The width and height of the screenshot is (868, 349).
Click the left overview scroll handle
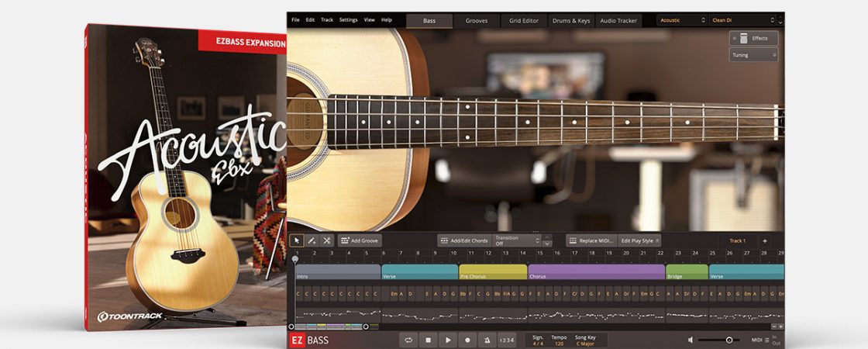pyautogui.click(x=291, y=327)
